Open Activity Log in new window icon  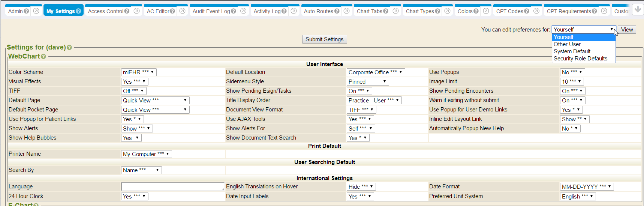[x=294, y=11]
